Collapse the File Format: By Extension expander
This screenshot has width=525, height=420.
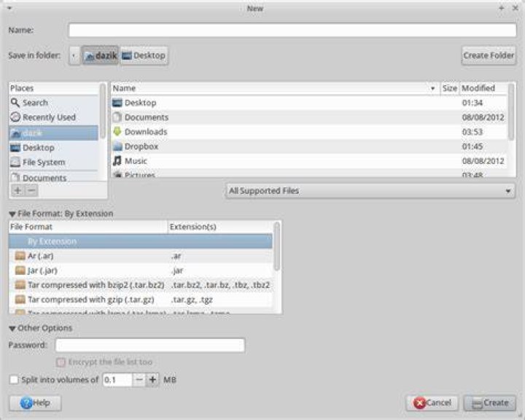pyautogui.click(x=12, y=214)
